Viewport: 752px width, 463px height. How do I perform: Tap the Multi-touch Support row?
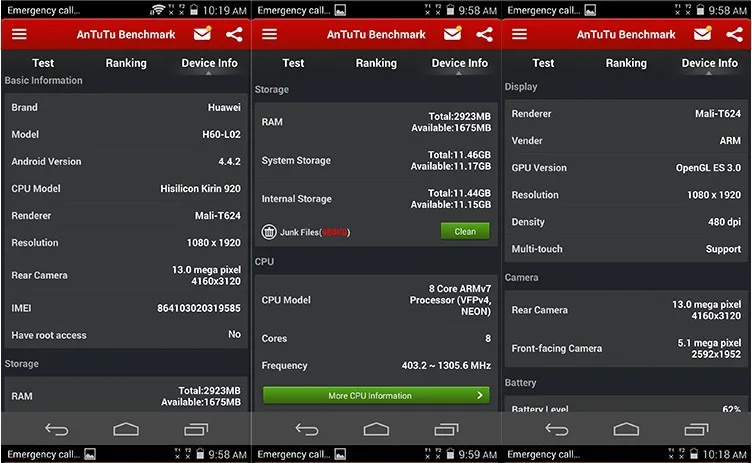coord(626,249)
